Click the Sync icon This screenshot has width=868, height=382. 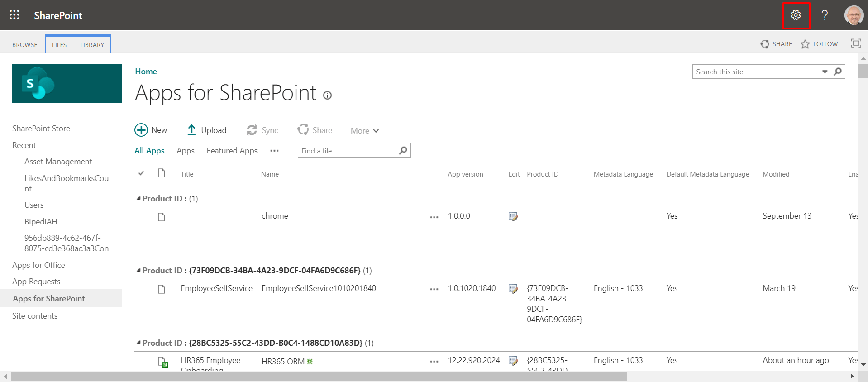click(x=252, y=130)
